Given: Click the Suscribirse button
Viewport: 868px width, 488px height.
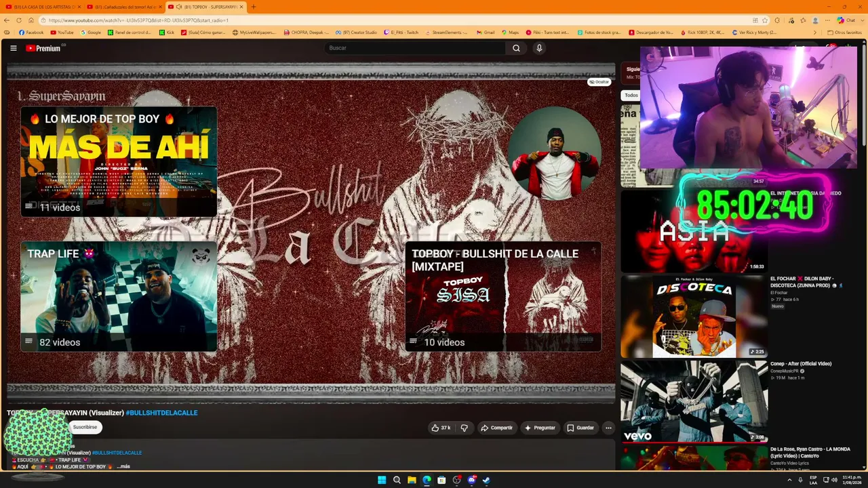Looking at the screenshot, I should [85, 427].
